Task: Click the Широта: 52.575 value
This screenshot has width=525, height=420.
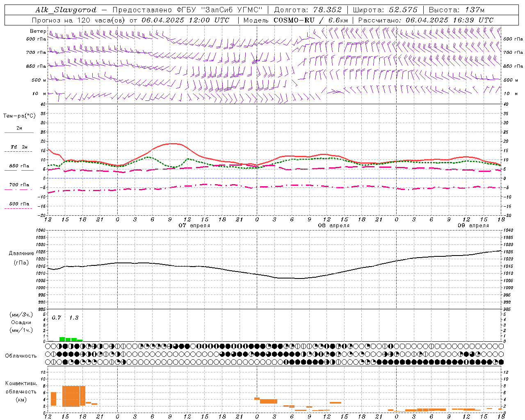Action: pyautogui.click(x=385, y=10)
